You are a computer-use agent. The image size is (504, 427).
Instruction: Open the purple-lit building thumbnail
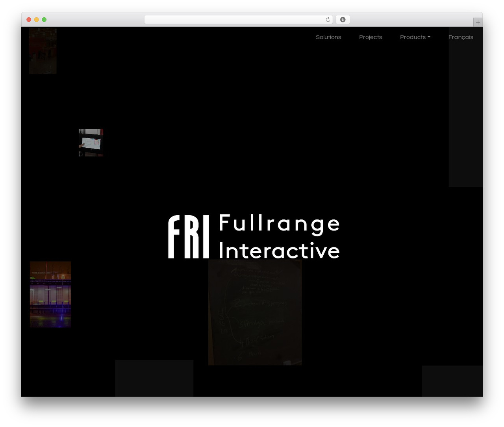click(x=50, y=294)
